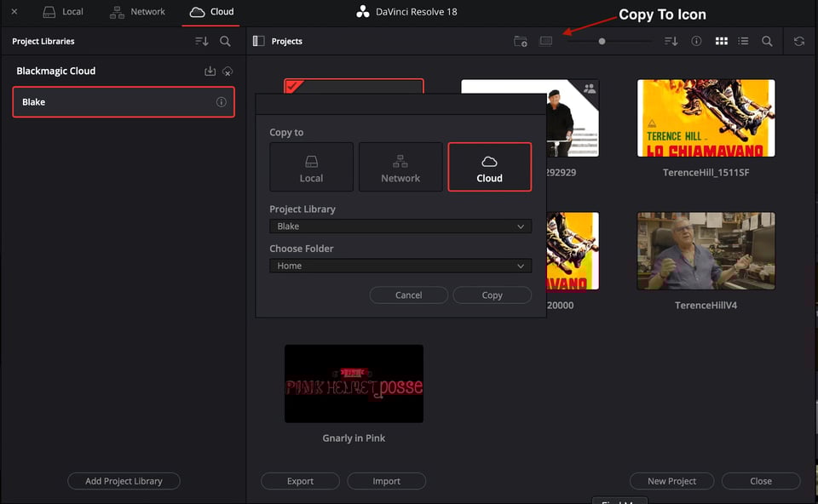Adjust the thumbnail size slider
818x504 pixels.
click(x=602, y=40)
